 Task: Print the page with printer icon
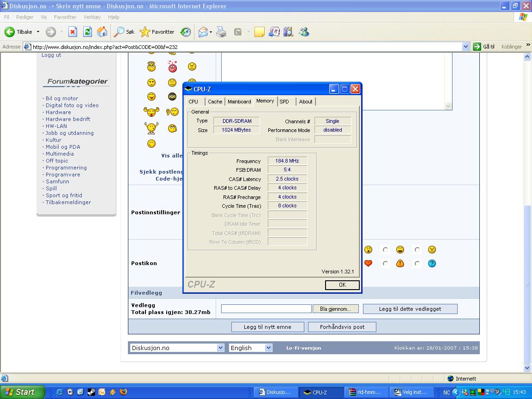[x=221, y=32]
